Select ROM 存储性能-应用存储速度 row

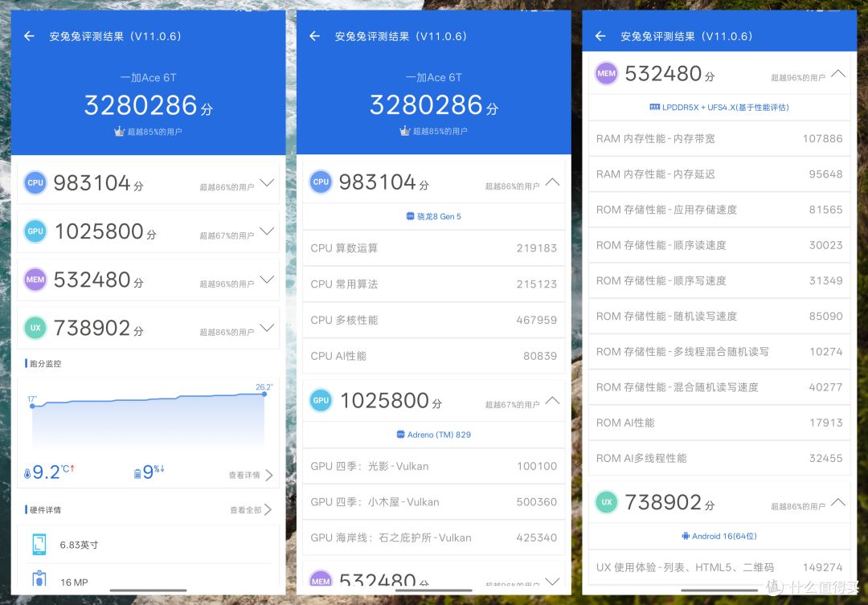[x=719, y=209]
